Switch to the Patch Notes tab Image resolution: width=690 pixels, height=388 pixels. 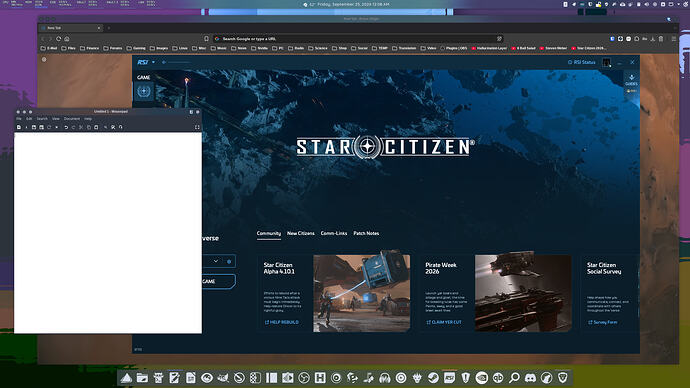366,234
